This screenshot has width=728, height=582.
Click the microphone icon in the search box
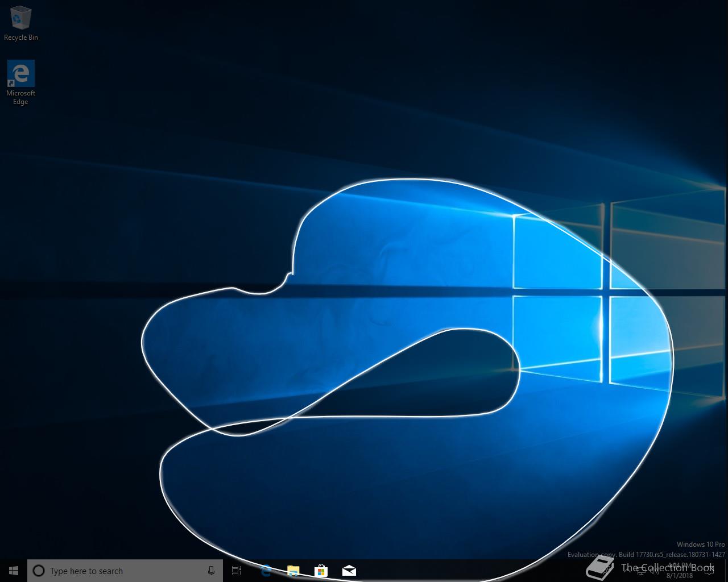pos(211,571)
